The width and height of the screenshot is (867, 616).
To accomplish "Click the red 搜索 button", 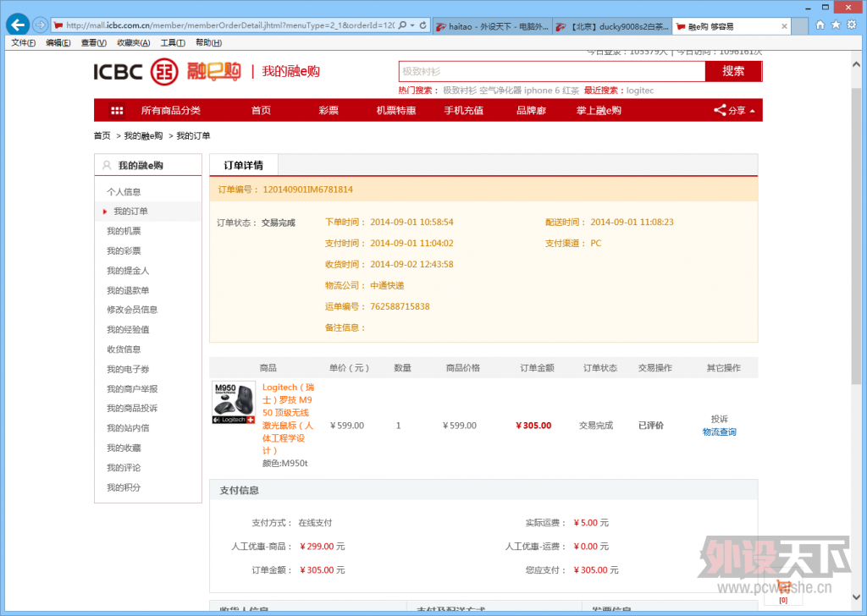I will point(733,71).
